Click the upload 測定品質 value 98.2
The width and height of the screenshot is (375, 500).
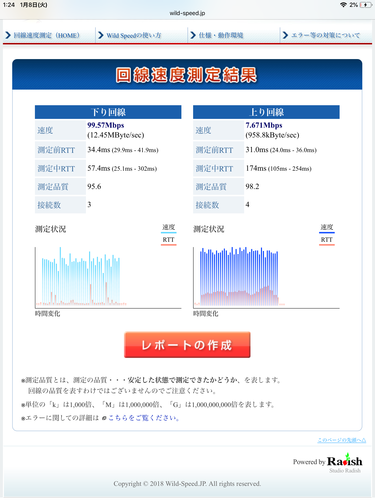coord(252,186)
